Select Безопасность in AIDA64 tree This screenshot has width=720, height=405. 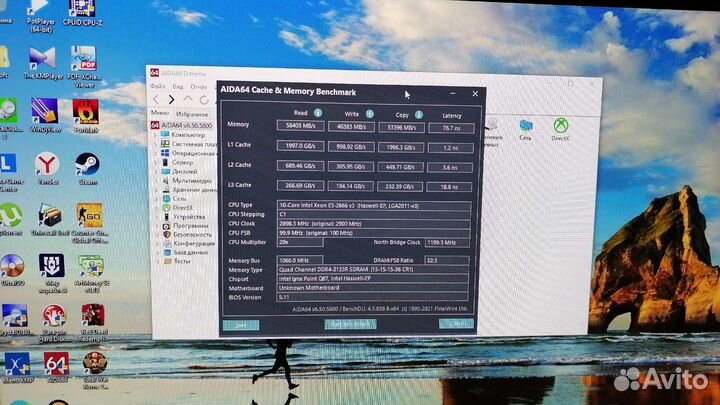pyautogui.click(x=187, y=234)
